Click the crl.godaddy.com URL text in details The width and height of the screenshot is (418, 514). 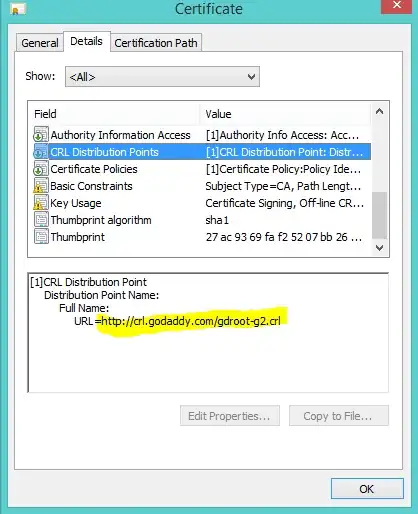[191, 321]
